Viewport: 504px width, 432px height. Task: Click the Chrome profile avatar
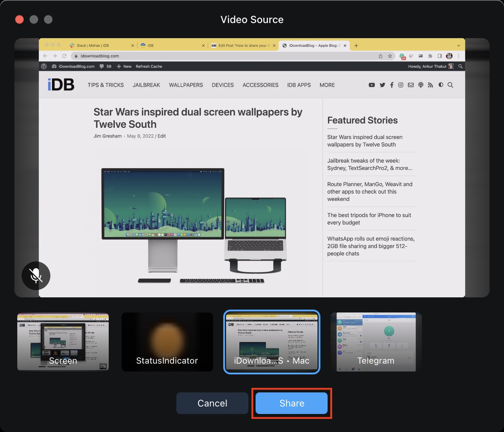point(449,56)
